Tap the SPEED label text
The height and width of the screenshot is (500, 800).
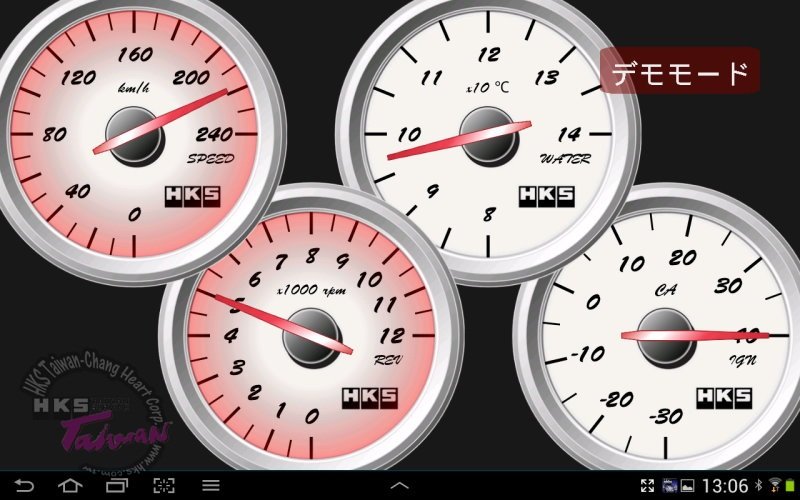pyautogui.click(x=211, y=159)
